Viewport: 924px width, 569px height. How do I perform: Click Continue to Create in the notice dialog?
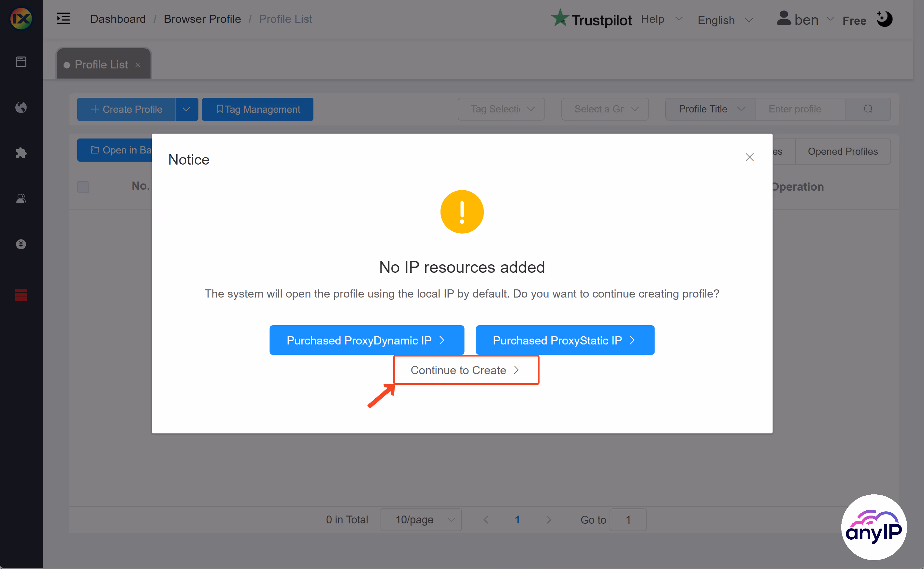click(x=466, y=370)
